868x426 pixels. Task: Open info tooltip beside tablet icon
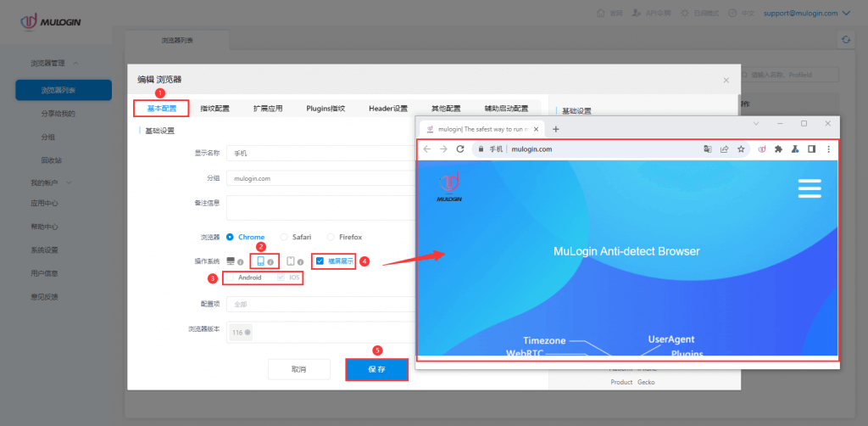(300, 262)
